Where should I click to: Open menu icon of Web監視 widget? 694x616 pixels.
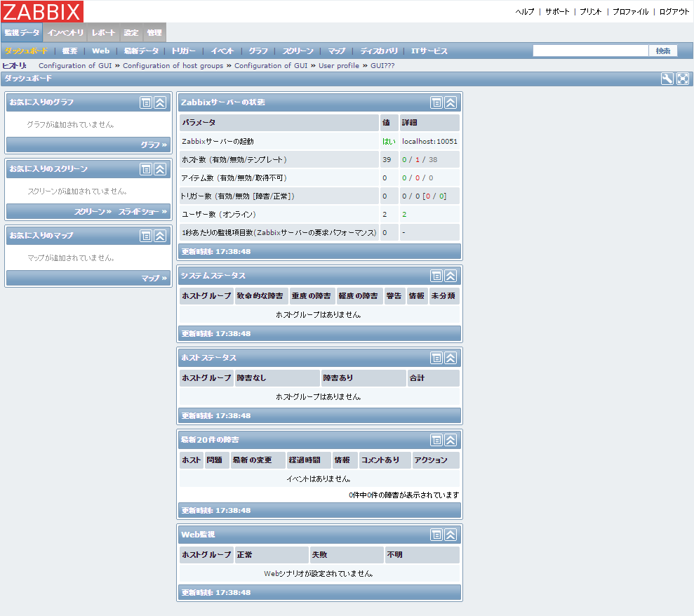(436, 535)
